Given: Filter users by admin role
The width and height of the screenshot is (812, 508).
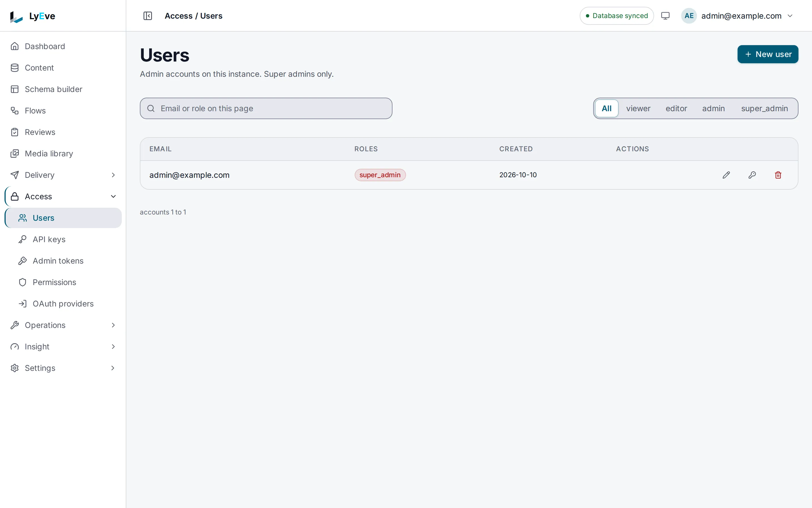Looking at the screenshot, I should [713, 109].
